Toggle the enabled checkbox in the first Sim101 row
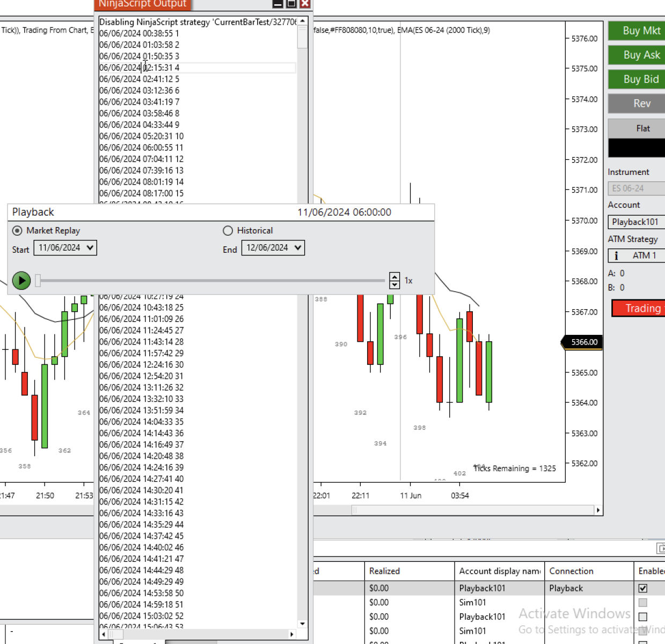 (643, 603)
